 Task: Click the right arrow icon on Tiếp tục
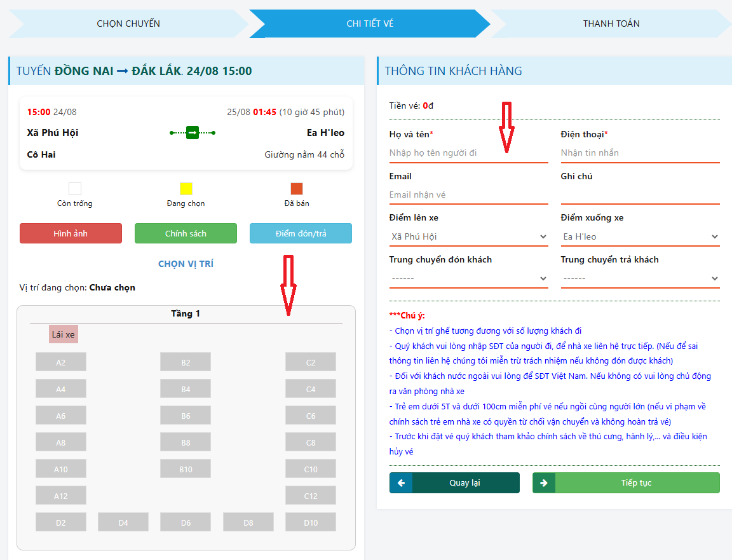tap(544, 483)
